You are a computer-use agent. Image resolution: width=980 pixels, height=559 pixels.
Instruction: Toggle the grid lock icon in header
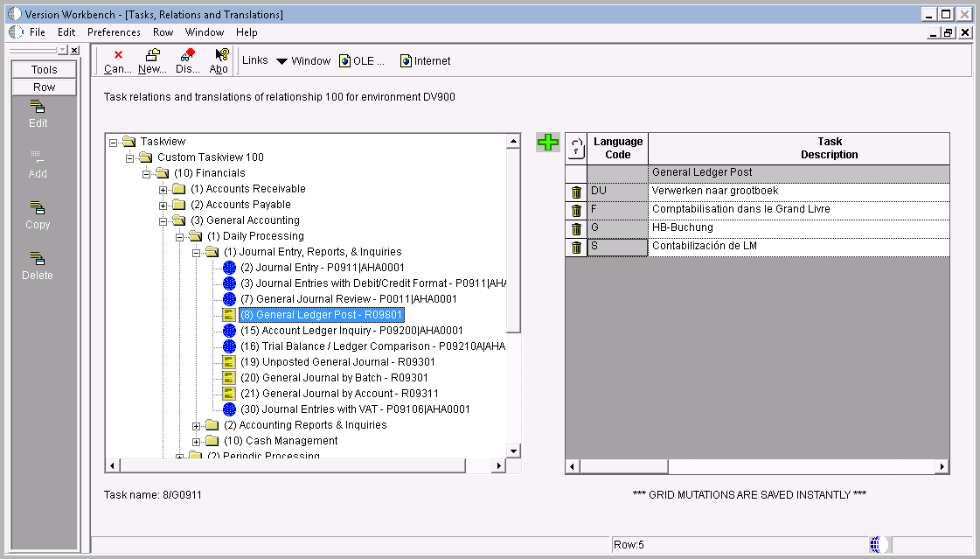tap(576, 148)
